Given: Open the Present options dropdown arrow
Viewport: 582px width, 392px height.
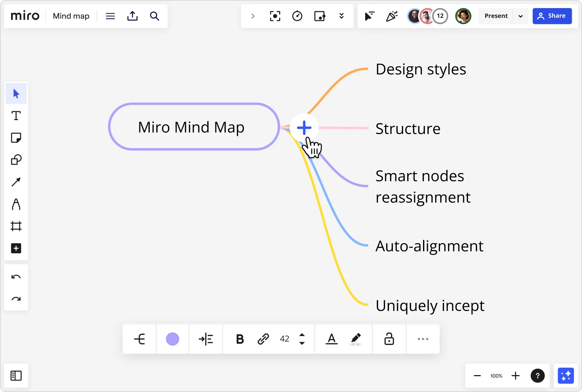Looking at the screenshot, I should (x=521, y=16).
